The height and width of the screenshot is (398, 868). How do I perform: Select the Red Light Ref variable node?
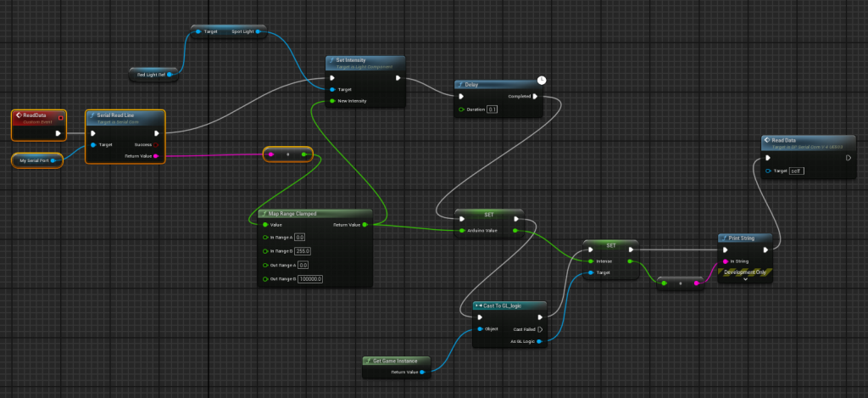click(153, 75)
